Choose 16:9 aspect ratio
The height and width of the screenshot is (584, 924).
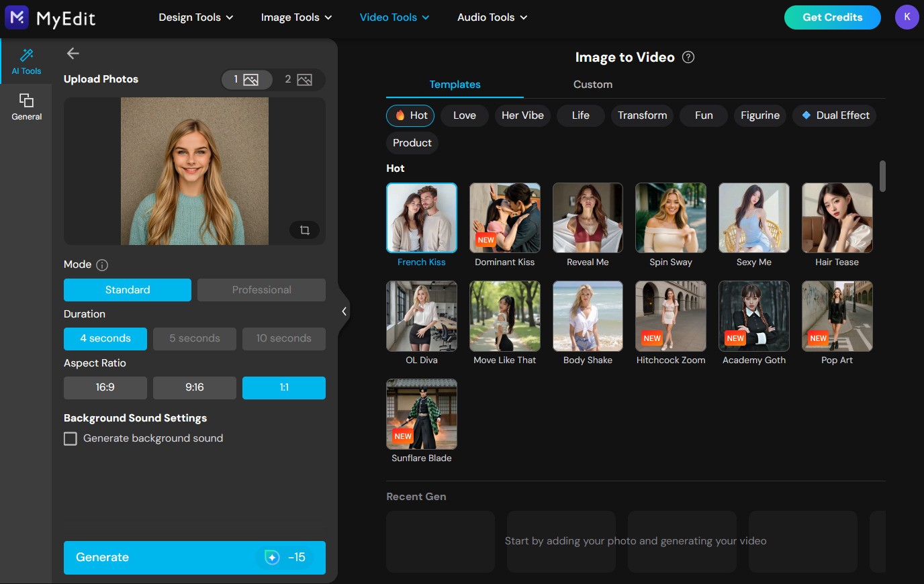click(105, 388)
